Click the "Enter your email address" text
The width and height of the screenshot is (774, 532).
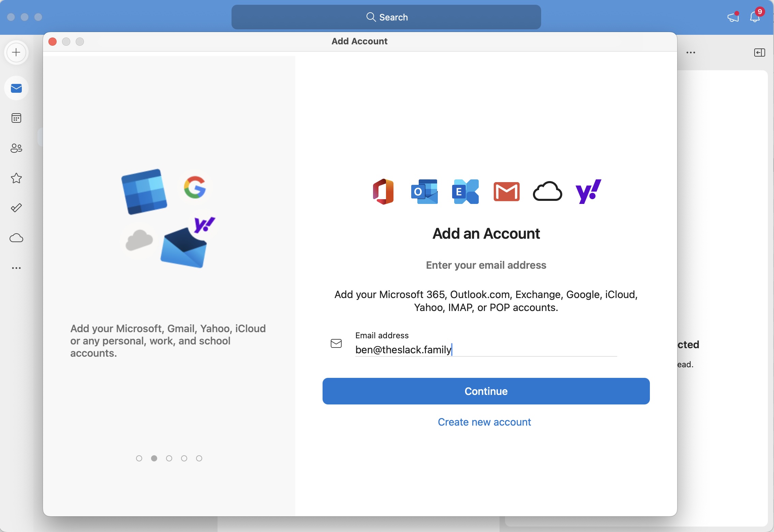pyautogui.click(x=486, y=265)
